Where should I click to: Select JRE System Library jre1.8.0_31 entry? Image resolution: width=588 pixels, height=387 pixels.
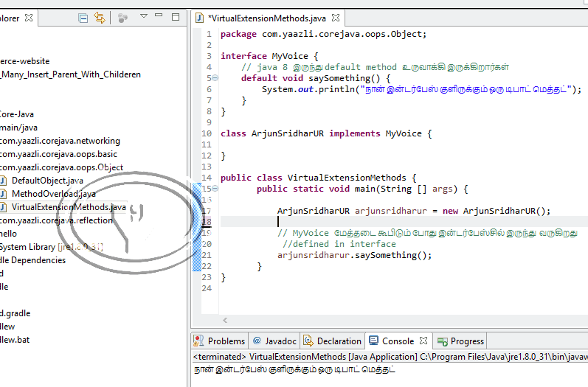click(51, 247)
